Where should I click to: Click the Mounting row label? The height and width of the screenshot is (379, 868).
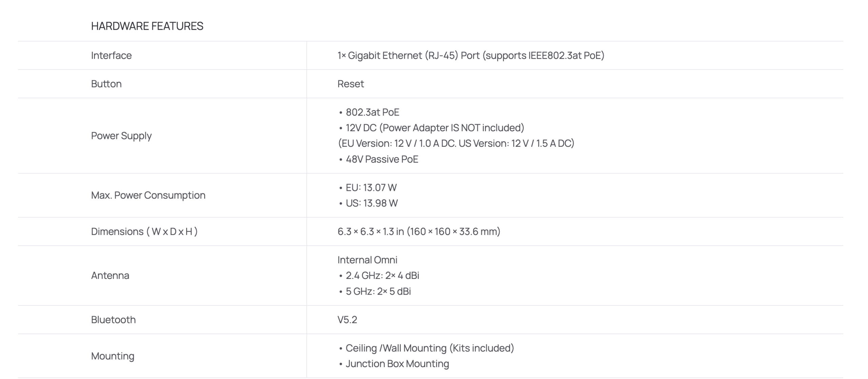[113, 356]
